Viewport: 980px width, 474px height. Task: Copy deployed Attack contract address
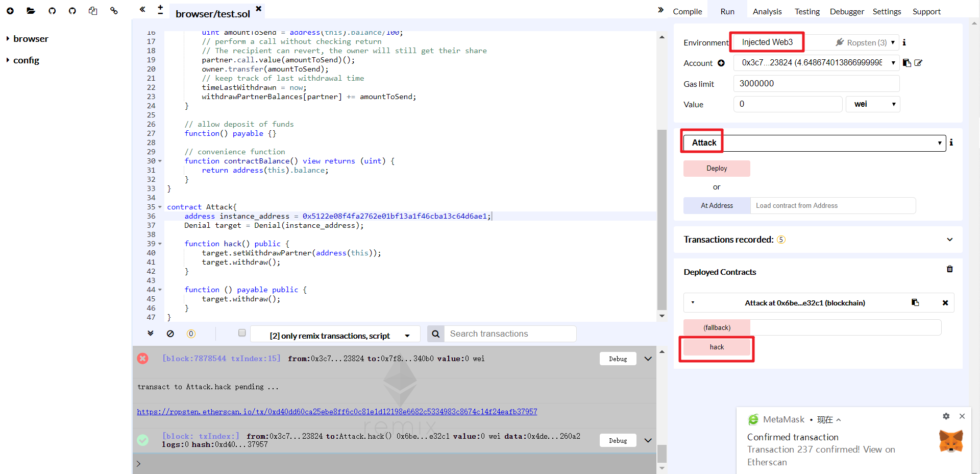[x=915, y=302]
